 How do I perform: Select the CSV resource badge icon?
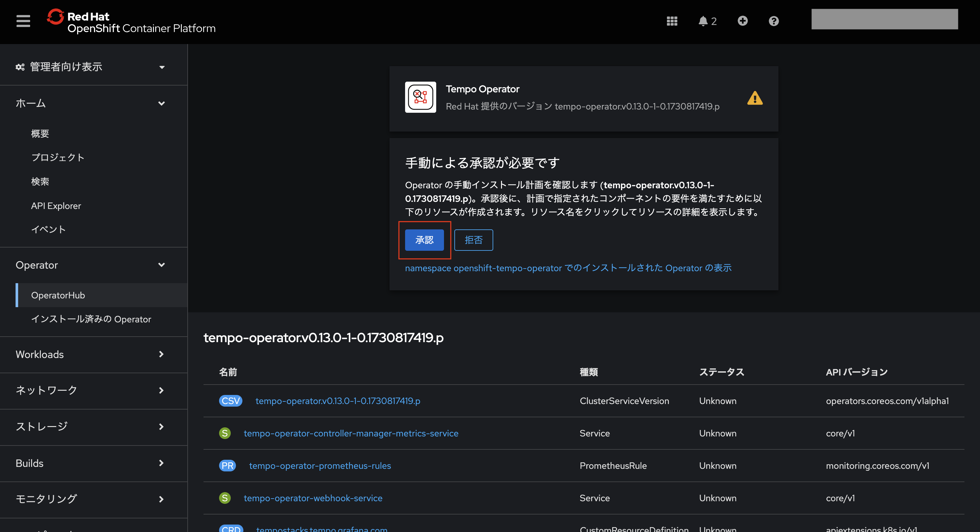(x=230, y=400)
